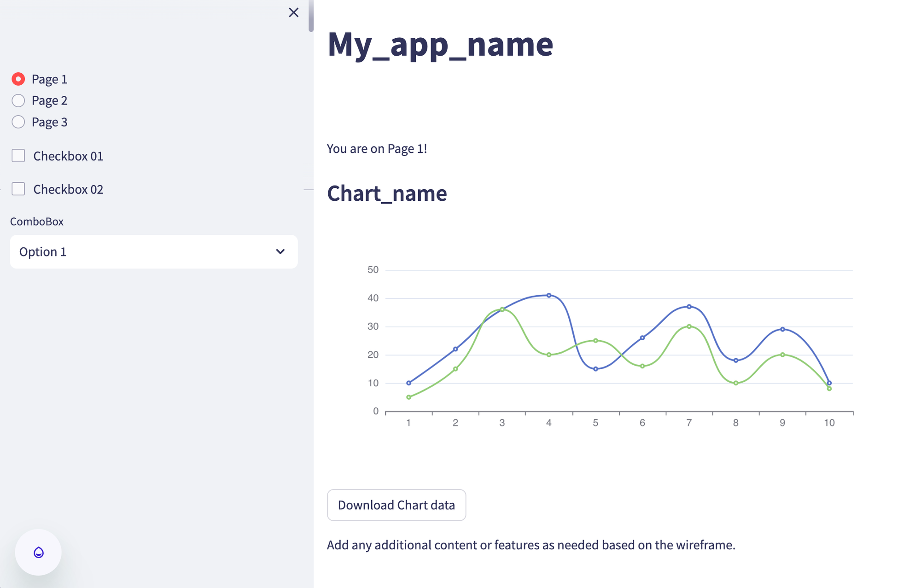Enable Checkbox 02
This screenshot has height=588, width=921.
click(18, 189)
